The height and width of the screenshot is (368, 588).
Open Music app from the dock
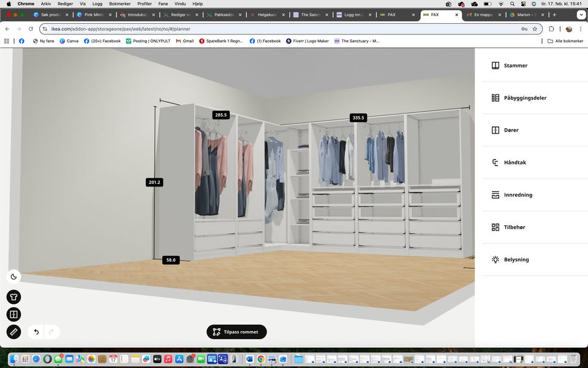(x=168, y=359)
